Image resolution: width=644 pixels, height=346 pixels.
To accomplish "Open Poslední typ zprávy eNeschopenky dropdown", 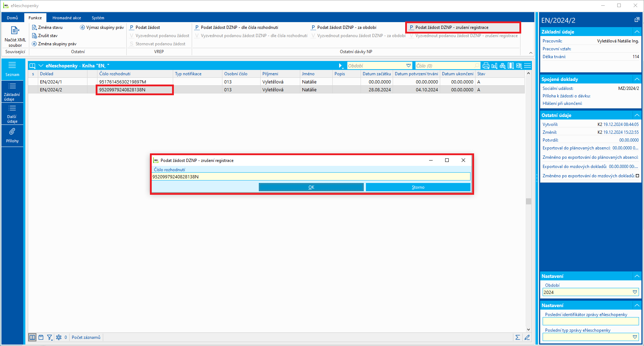I will tap(635, 337).
